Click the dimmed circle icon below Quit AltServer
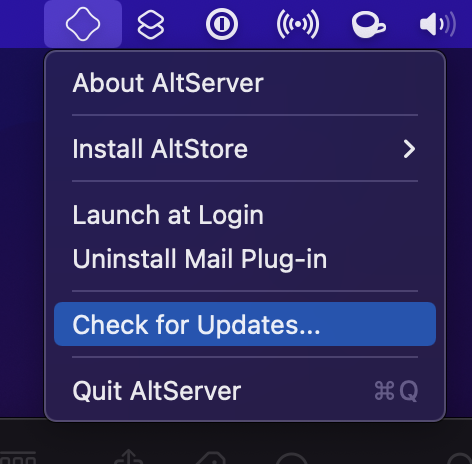 [x=292, y=458]
